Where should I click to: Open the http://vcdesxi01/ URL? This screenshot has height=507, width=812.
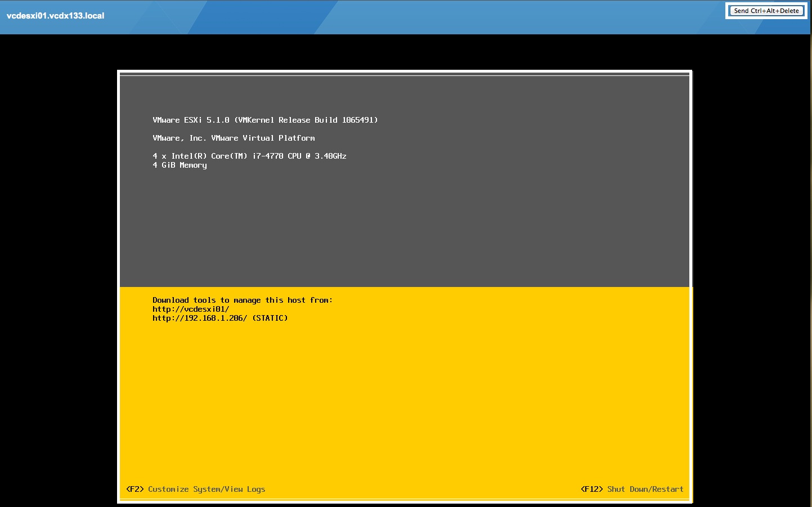191,309
